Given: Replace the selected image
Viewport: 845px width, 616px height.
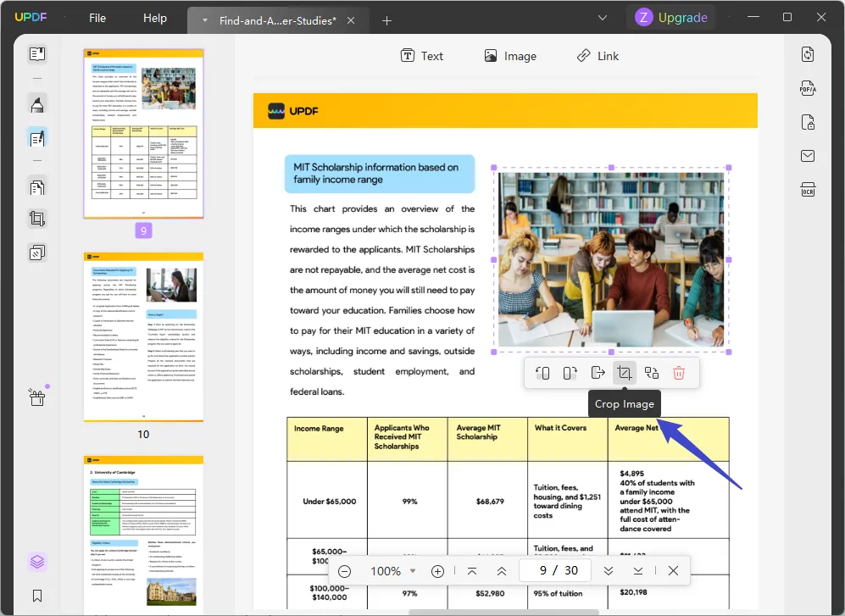Looking at the screenshot, I should click(x=651, y=372).
